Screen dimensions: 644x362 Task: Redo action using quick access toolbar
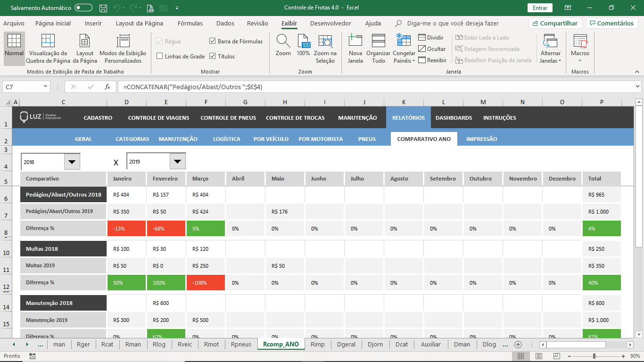133,8
